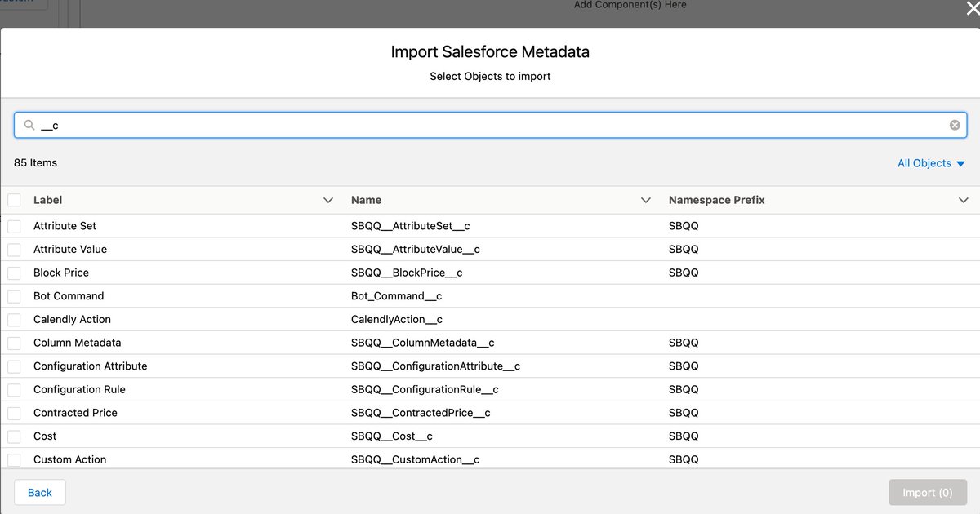Viewport: 980px width, 514px height.
Task: Open the Name column menu chevron
Action: click(646, 200)
